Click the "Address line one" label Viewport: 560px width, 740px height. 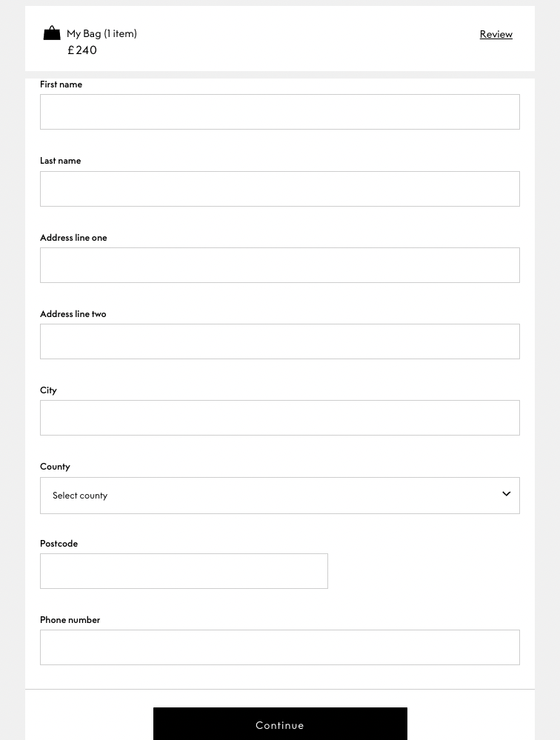point(73,238)
